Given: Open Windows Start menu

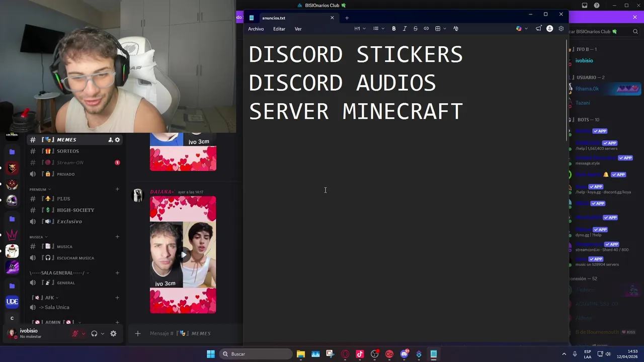Looking at the screenshot, I should tap(211, 354).
